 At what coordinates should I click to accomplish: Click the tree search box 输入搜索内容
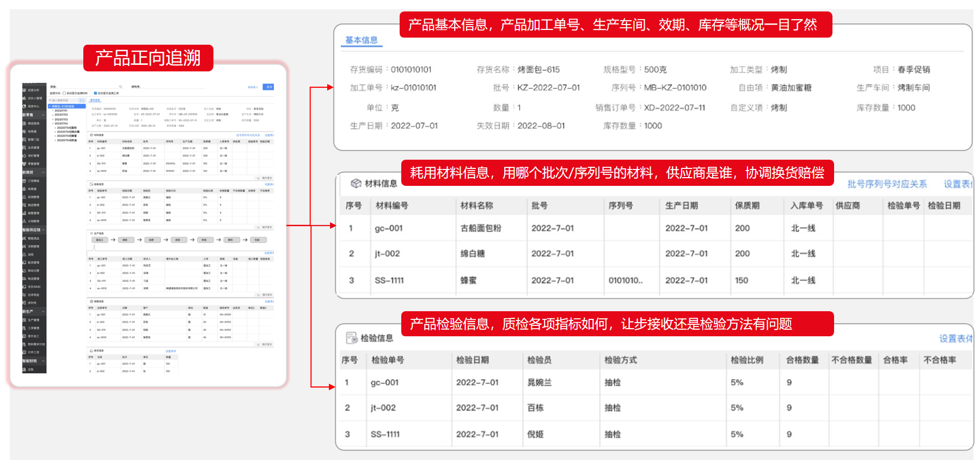63,100
